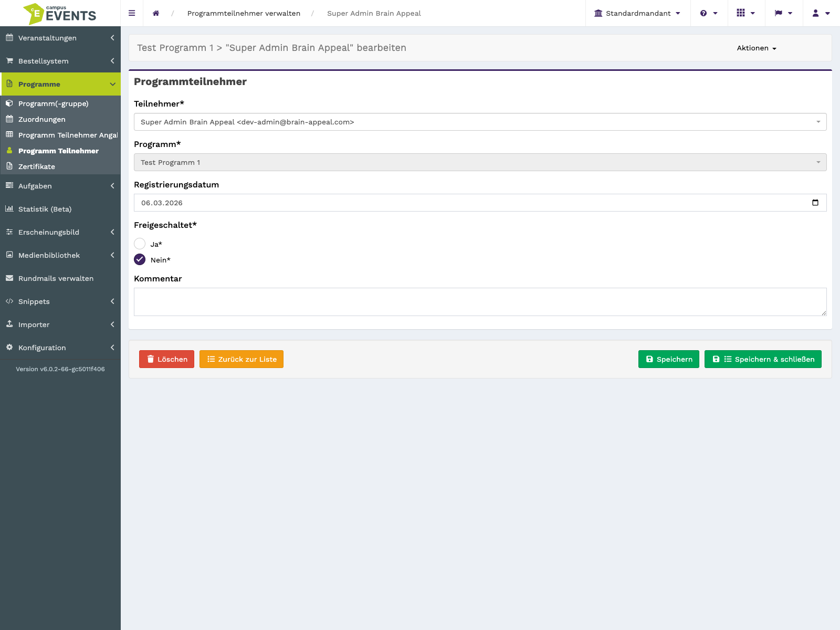Collapse the Programme sidebar menu
The width and height of the screenshot is (840, 630).
(60, 84)
